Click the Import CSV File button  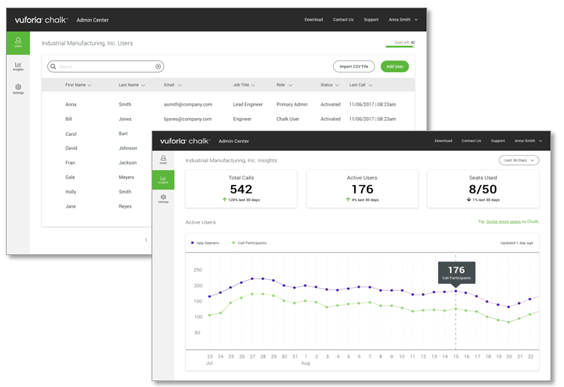[354, 66]
